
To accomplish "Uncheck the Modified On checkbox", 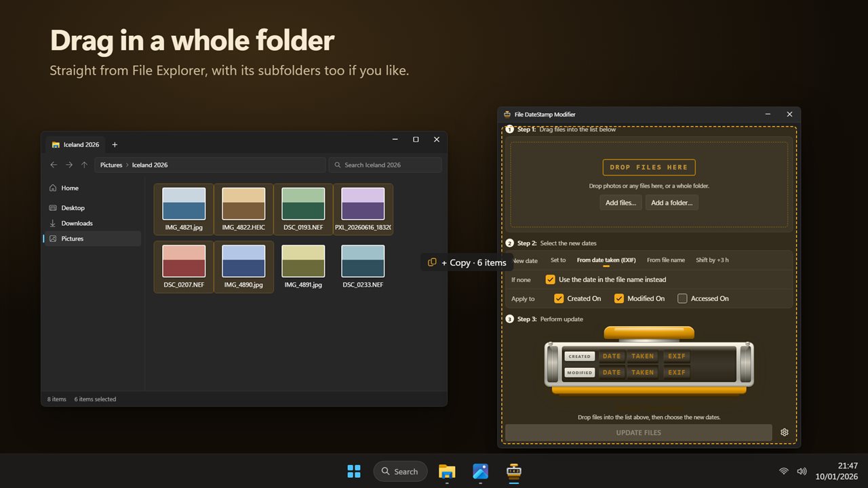I will coord(618,298).
